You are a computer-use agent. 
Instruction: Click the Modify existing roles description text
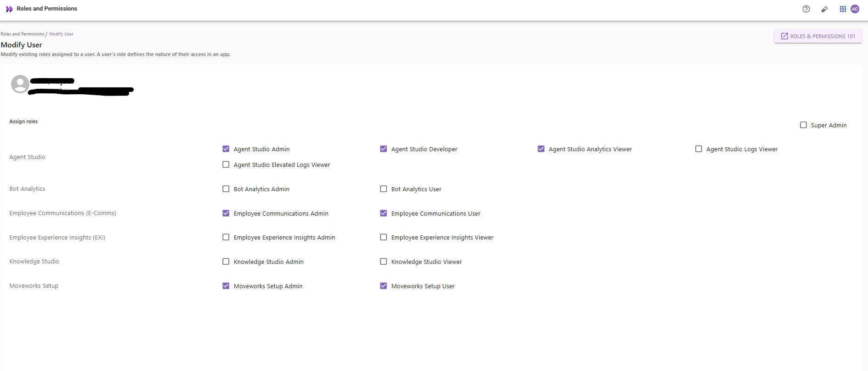pos(115,54)
